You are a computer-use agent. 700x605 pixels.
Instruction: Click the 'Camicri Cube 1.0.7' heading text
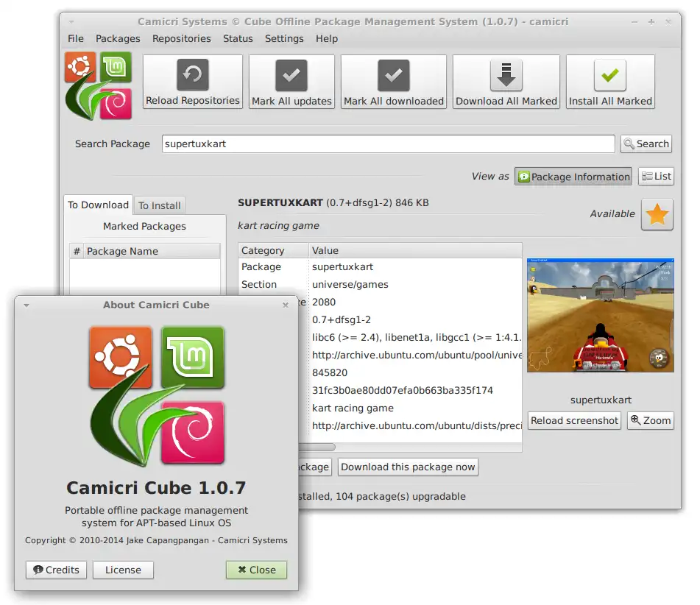[x=156, y=488]
